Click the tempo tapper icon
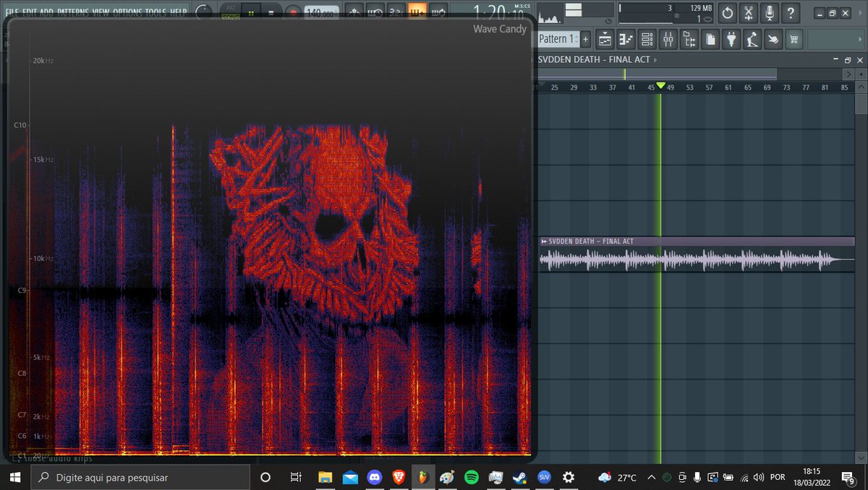The image size is (868, 490). point(752,40)
